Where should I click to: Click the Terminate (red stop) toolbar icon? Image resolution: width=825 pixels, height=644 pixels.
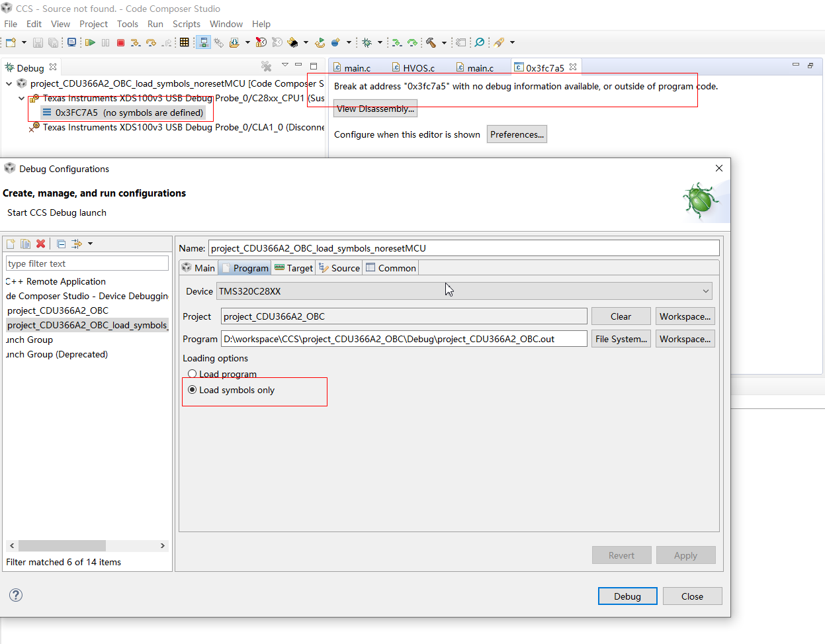tap(120, 42)
